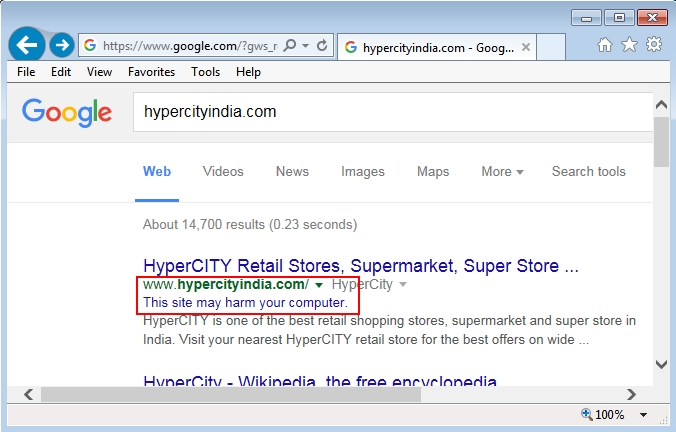Click the browser Back arrow button

(x=27, y=45)
